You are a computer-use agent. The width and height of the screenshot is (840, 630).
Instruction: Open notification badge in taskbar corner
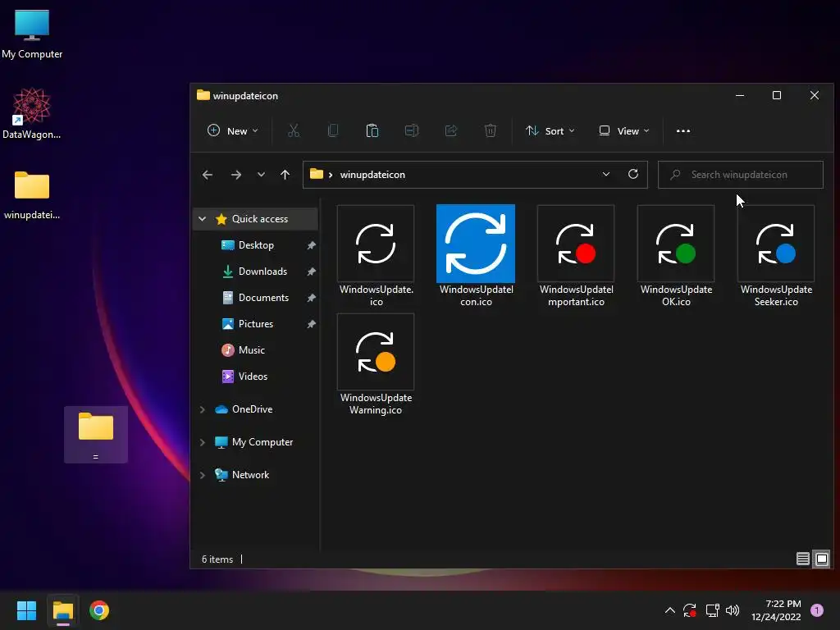point(817,609)
